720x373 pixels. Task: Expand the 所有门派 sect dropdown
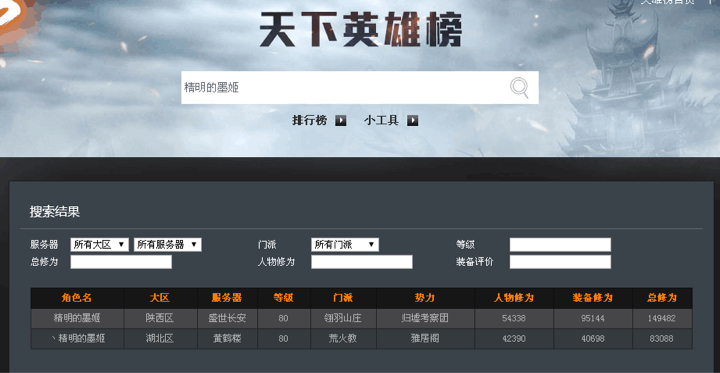[x=345, y=245]
